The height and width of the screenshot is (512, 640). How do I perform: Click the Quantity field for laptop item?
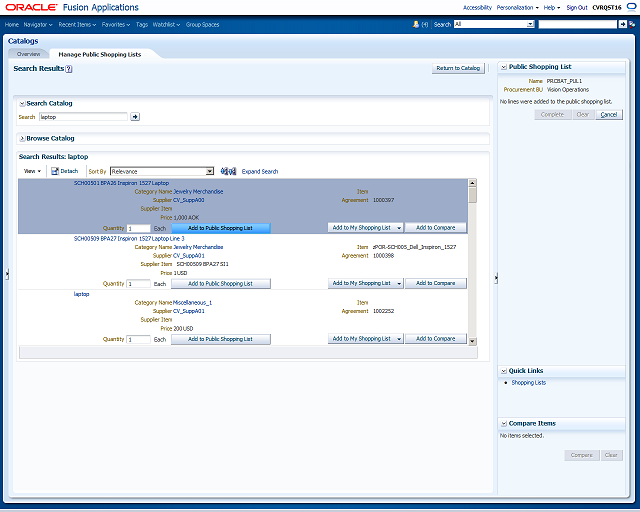tap(138, 340)
